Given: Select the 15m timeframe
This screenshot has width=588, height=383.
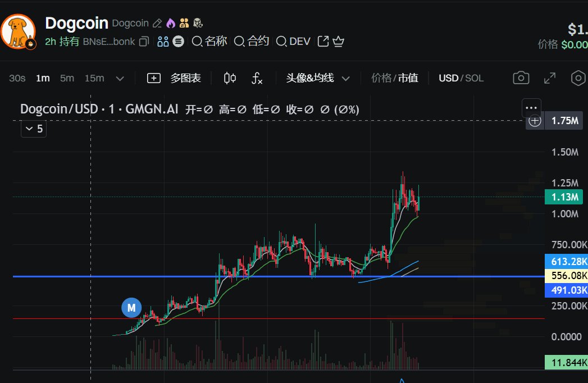Looking at the screenshot, I should click(94, 78).
